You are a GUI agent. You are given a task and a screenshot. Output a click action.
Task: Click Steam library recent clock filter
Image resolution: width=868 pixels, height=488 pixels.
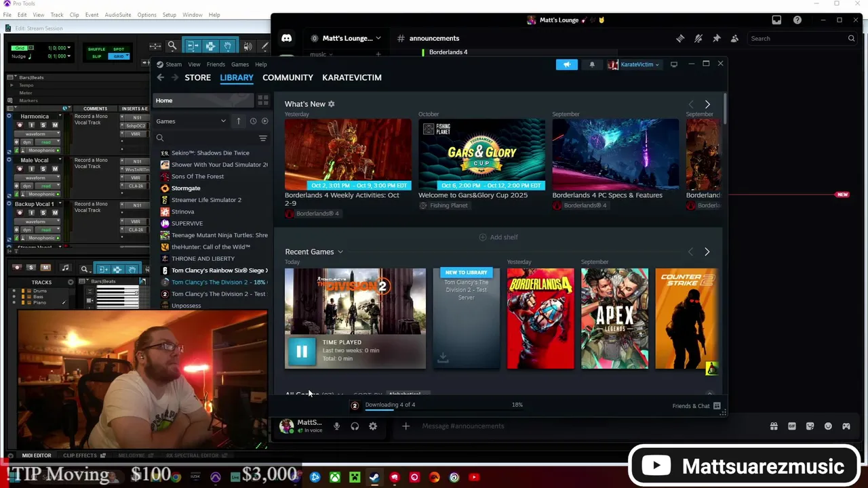click(253, 121)
